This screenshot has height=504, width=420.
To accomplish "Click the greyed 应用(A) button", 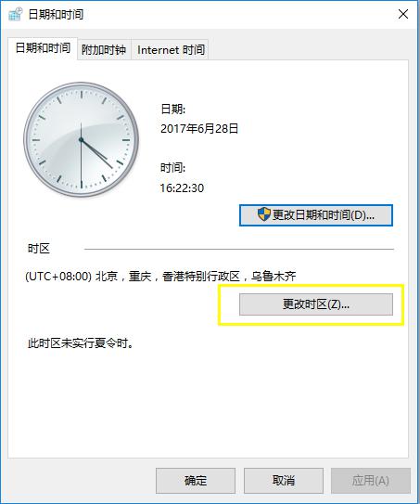I will pos(371,481).
